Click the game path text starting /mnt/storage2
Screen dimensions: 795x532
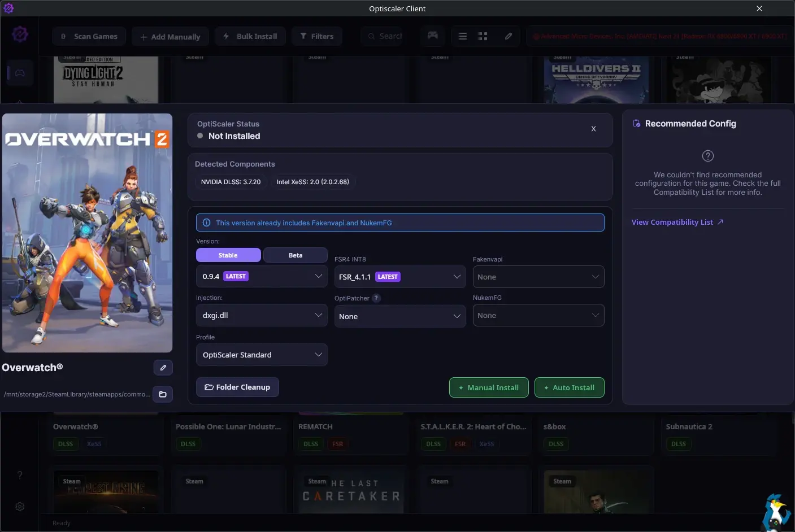click(77, 394)
